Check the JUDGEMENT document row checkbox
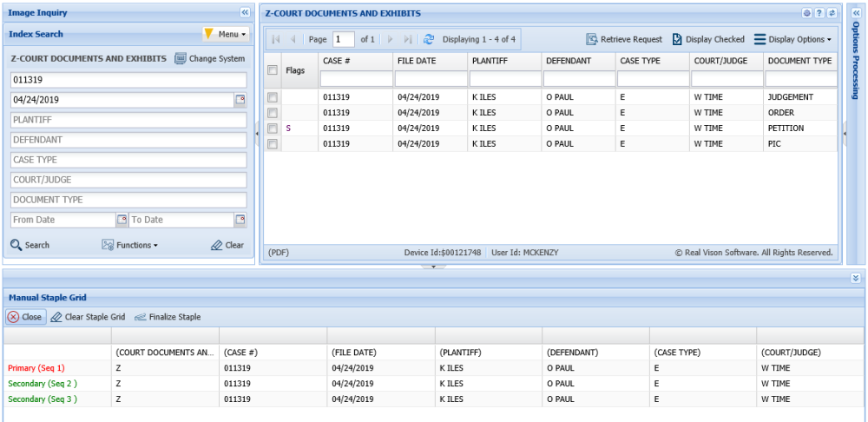Viewport: 868px width, 422px height. click(273, 97)
